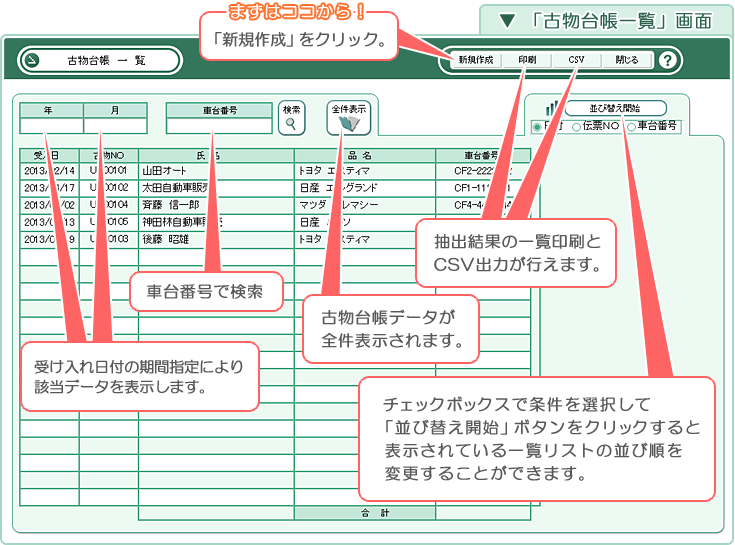Click the 古物NO column header
This screenshot has height=545, width=735.
[109, 156]
